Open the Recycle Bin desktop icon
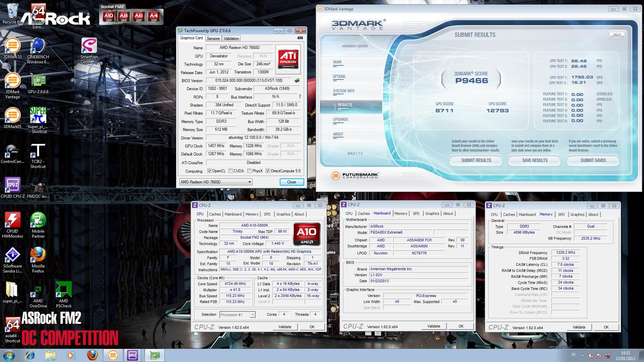The width and height of the screenshot is (644, 362). (12, 13)
